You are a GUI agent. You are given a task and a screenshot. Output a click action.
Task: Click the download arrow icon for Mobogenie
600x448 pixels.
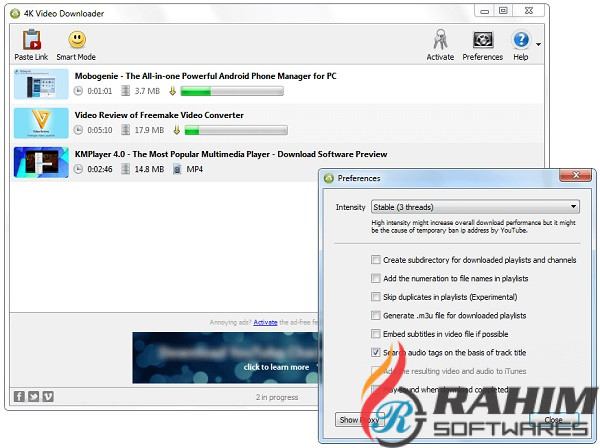(172, 91)
